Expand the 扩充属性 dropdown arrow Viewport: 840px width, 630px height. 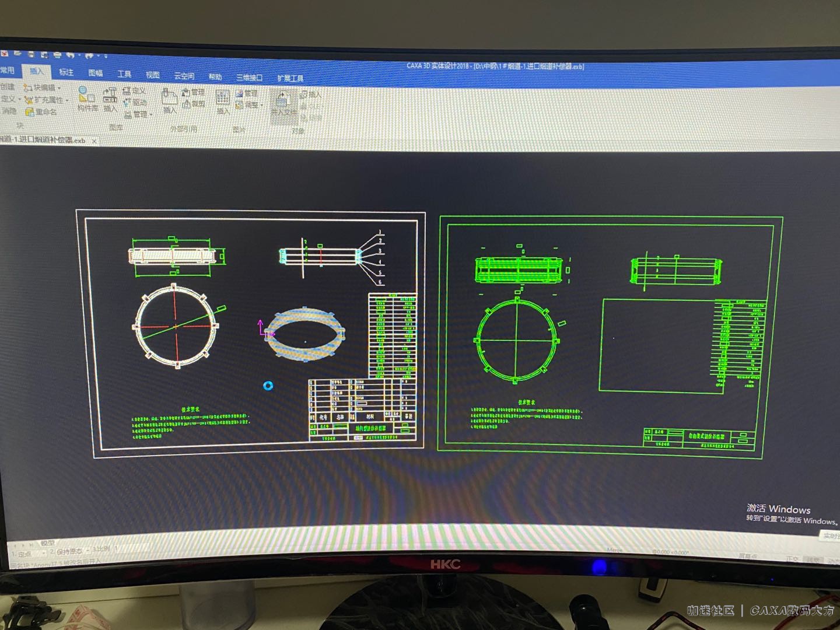coord(67,100)
